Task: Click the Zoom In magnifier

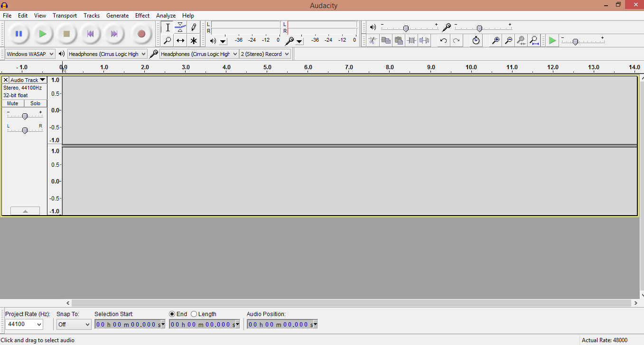Action: pyautogui.click(x=495, y=40)
